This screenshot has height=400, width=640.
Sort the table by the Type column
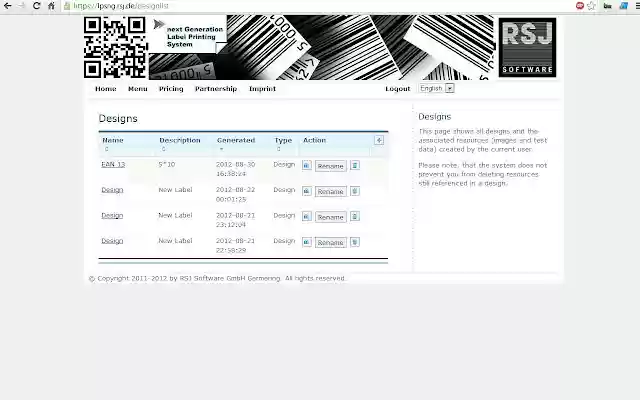coord(283,140)
